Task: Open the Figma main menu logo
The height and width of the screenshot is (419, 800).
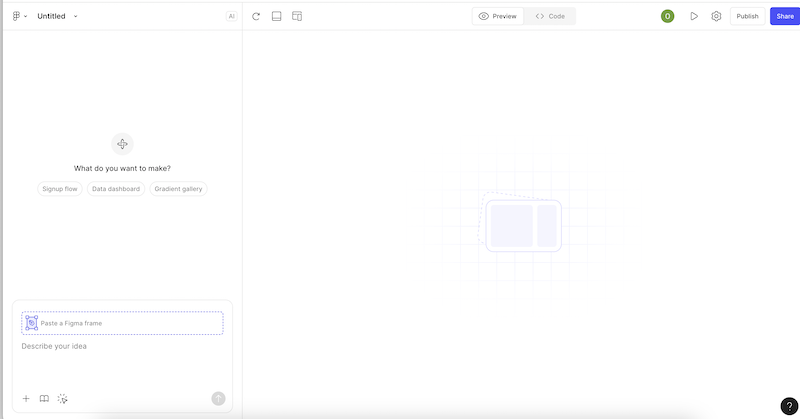Action: pos(16,16)
